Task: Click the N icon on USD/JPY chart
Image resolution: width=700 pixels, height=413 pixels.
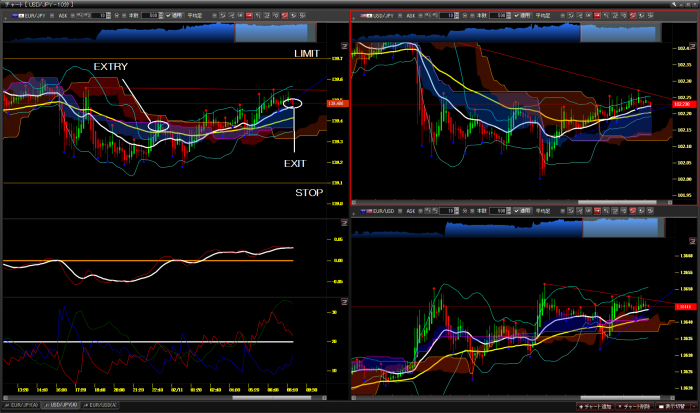Action: pos(692,46)
